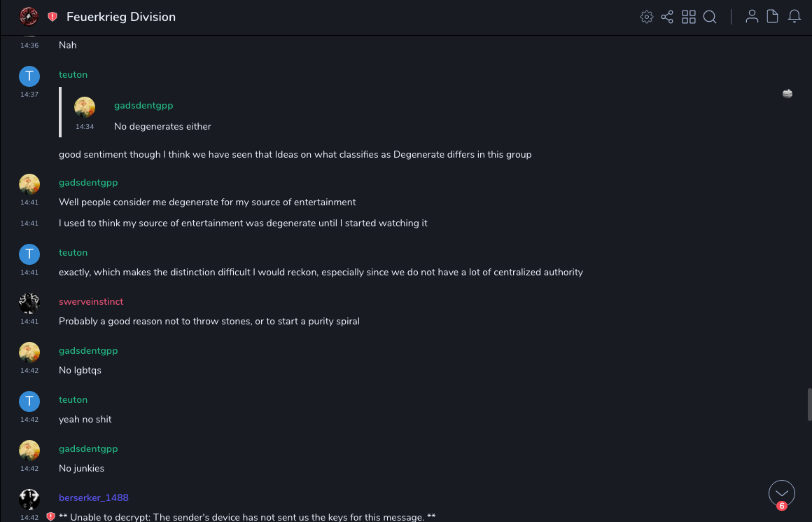Click the swerveinstinct username
This screenshot has width=812, height=522.
(91, 301)
